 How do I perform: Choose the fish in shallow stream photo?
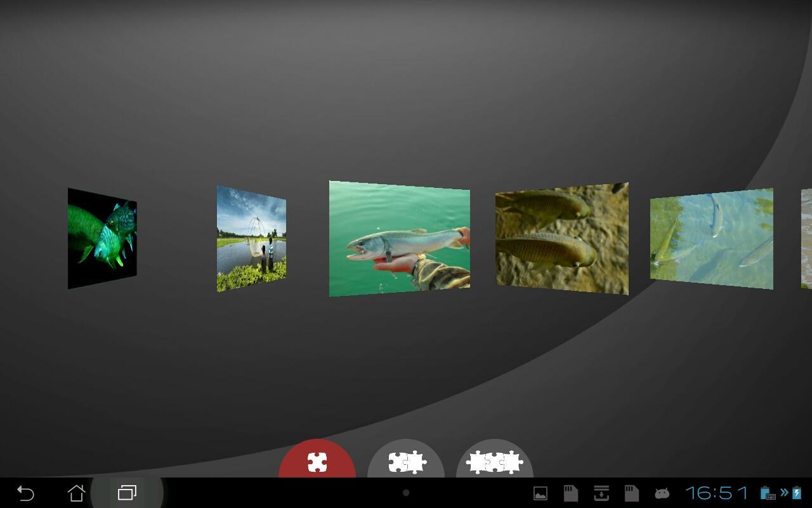pyautogui.click(x=711, y=239)
